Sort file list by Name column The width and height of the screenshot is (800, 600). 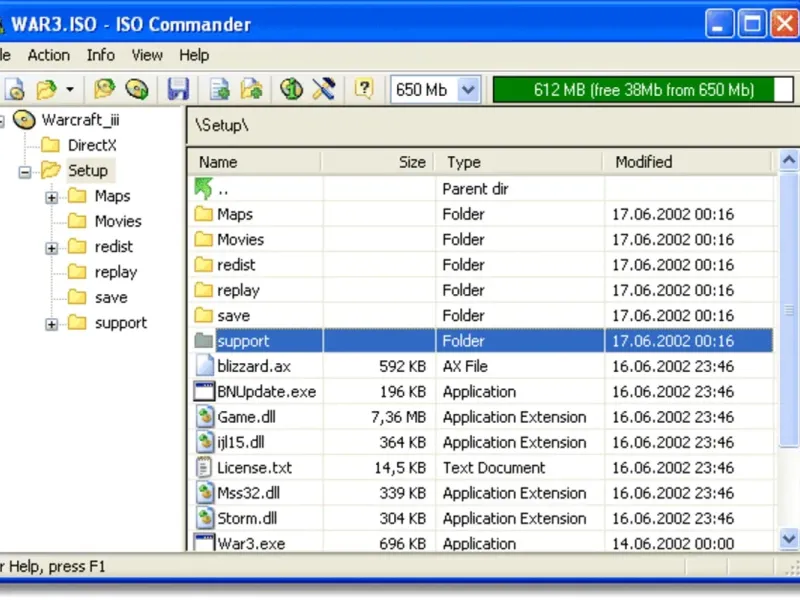coord(255,162)
